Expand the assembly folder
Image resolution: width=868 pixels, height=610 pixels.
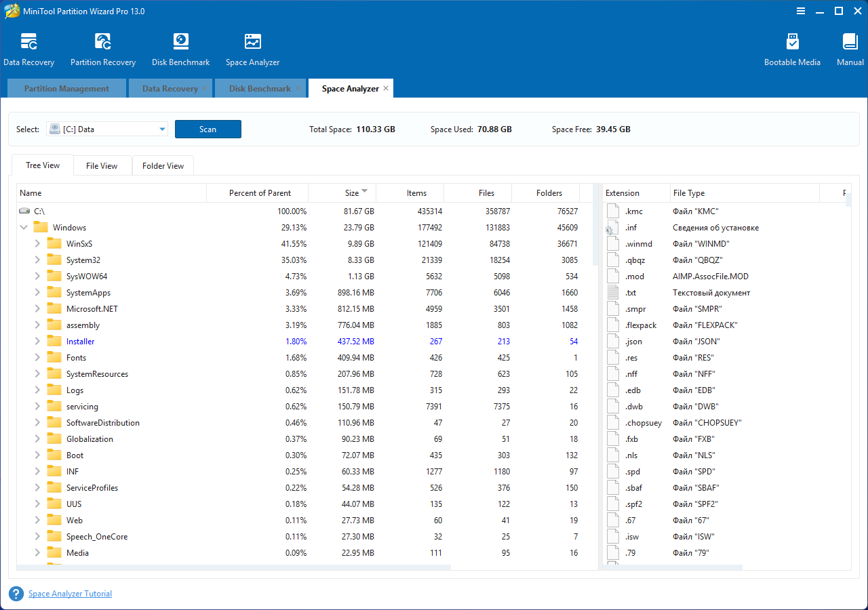[38, 325]
